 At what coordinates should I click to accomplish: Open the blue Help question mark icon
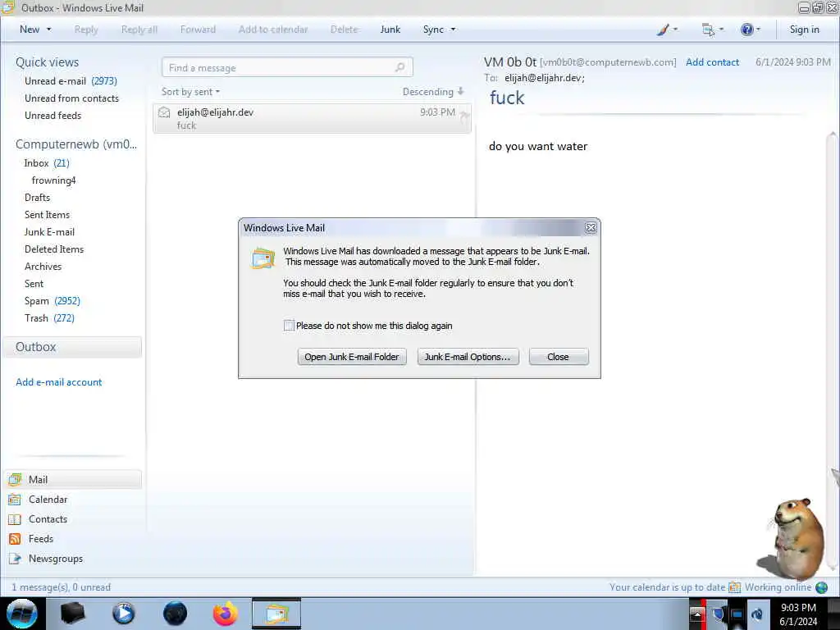click(746, 30)
